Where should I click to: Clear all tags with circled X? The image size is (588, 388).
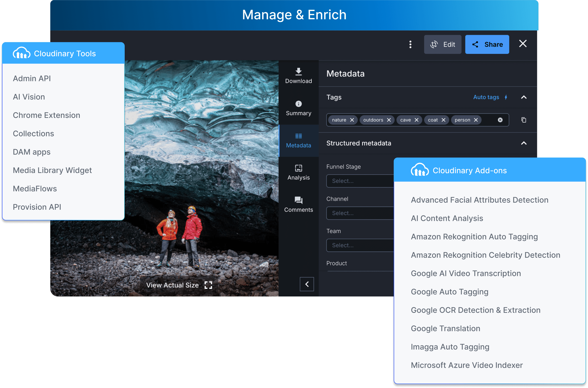(x=500, y=120)
